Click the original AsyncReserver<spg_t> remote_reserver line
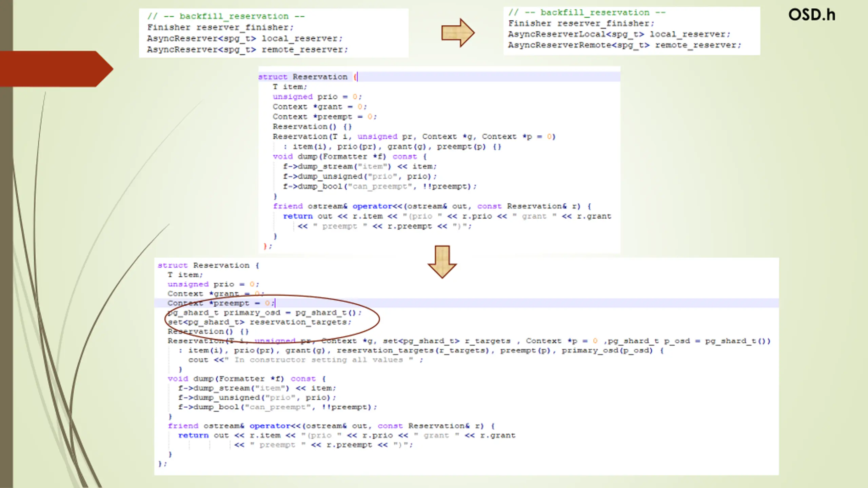 pyautogui.click(x=248, y=50)
